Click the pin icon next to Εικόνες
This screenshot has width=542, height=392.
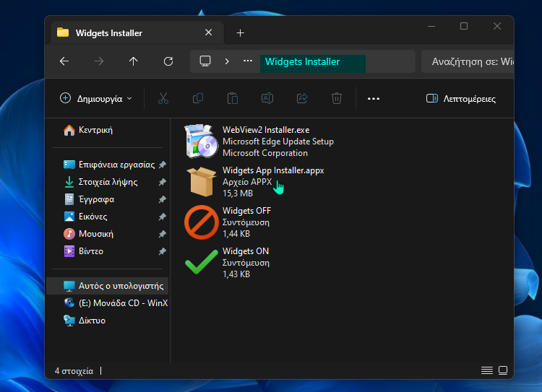tap(162, 217)
